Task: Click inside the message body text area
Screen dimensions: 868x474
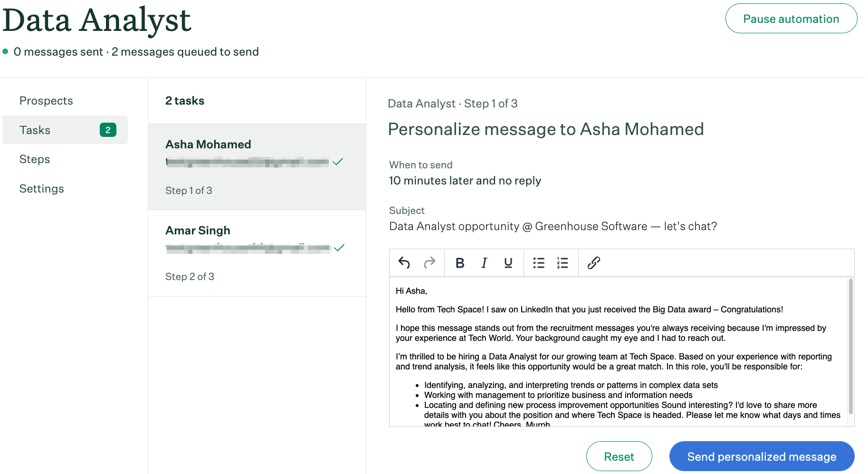Action: (x=570, y=342)
